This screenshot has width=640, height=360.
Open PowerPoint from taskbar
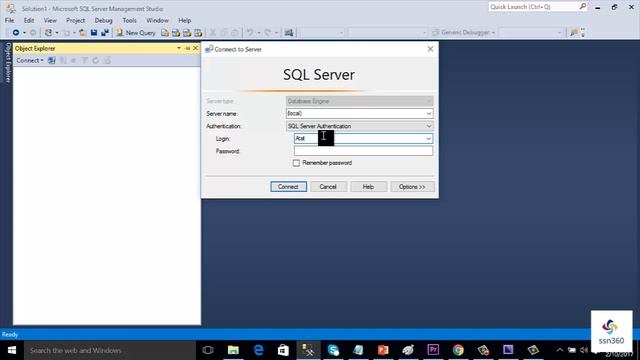coord(383,350)
